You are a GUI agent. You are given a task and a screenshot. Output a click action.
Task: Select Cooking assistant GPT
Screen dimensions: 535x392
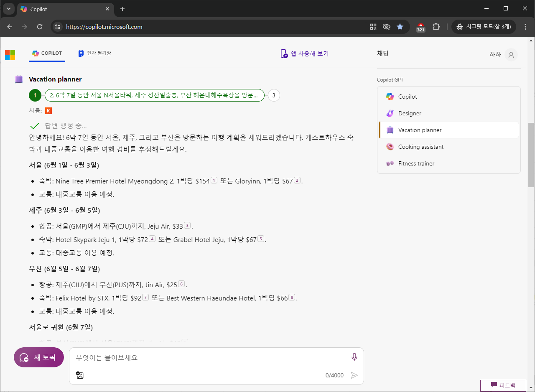tap(449, 147)
